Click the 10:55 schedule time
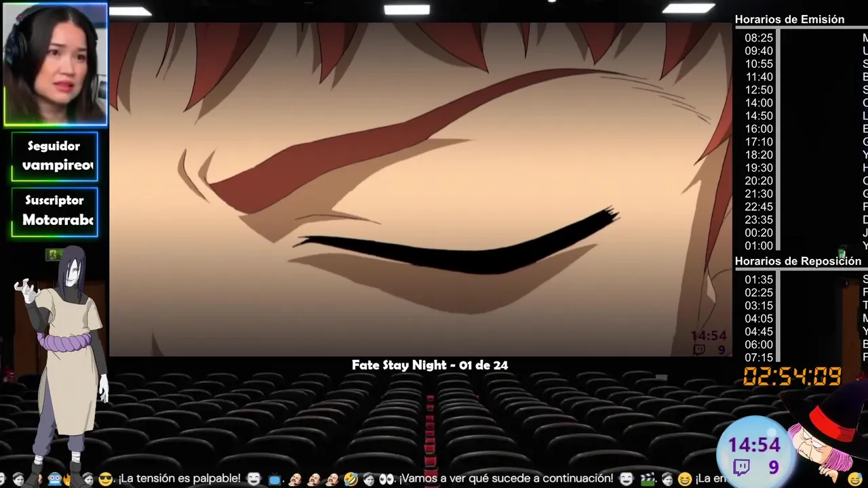This screenshot has height=488, width=868. click(759, 64)
